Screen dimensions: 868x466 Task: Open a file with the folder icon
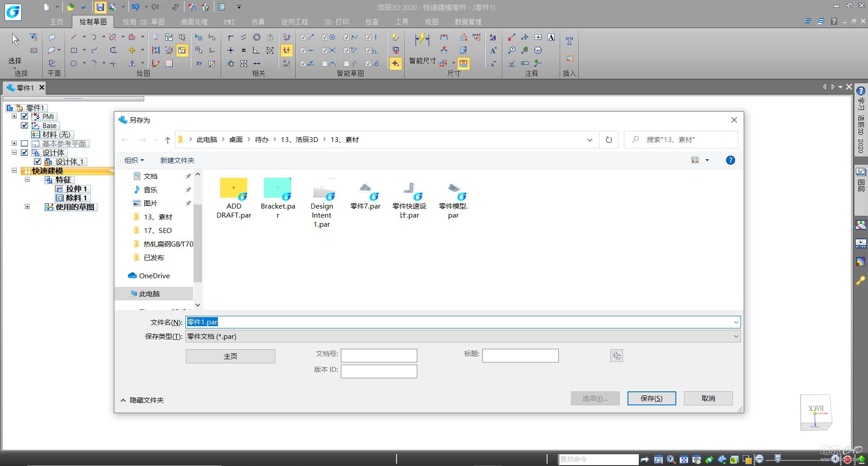click(x=71, y=7)
